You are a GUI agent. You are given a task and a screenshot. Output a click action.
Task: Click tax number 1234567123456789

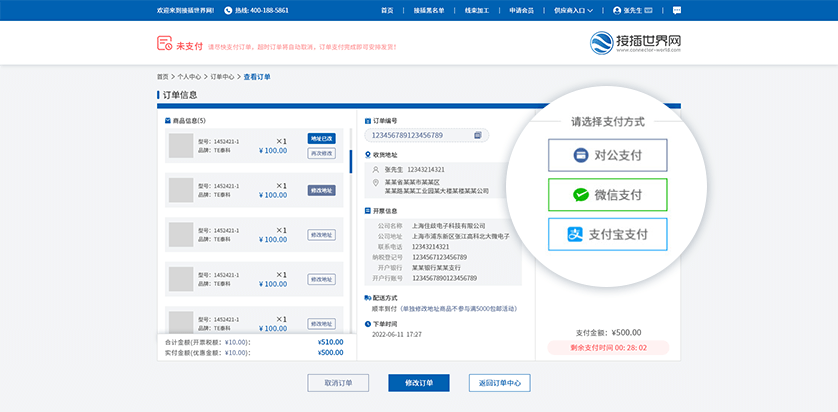pos(439,257)
